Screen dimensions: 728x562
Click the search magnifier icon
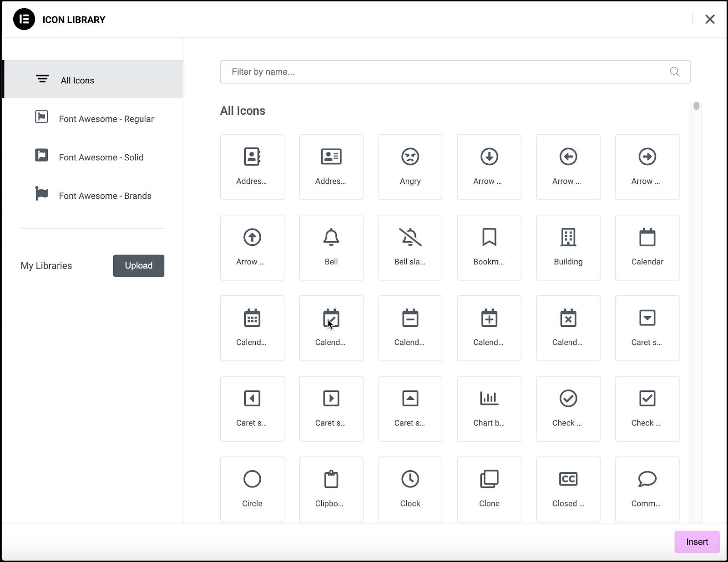tap(675, 71)
